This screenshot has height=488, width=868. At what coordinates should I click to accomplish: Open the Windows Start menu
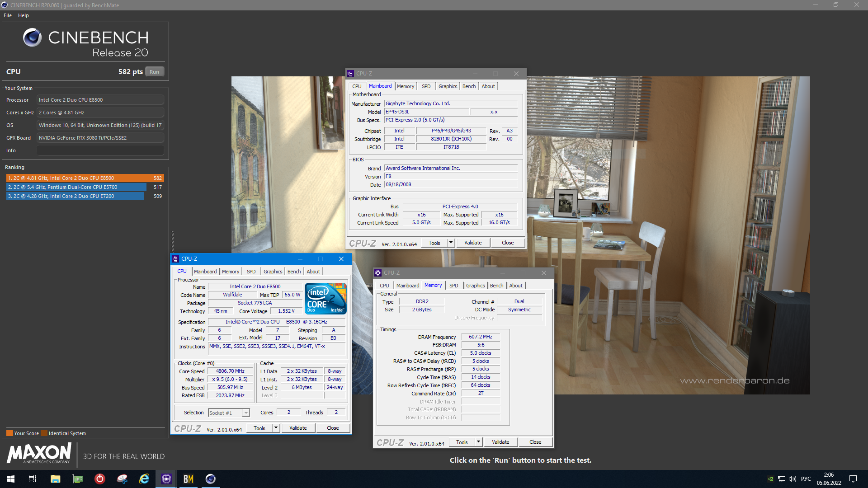pos(11,479)
